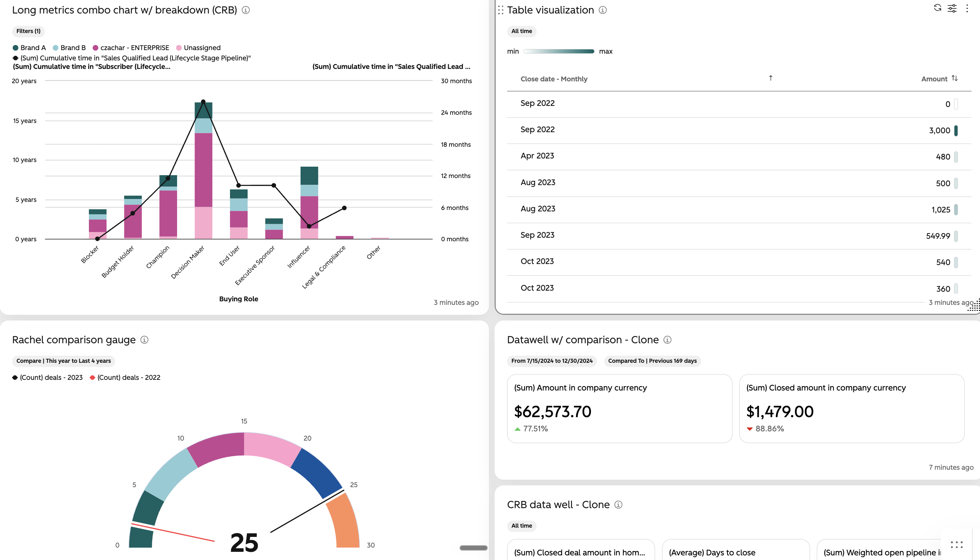Click the Buying Role axis title
980x560 pixels.
pos(239,299)
